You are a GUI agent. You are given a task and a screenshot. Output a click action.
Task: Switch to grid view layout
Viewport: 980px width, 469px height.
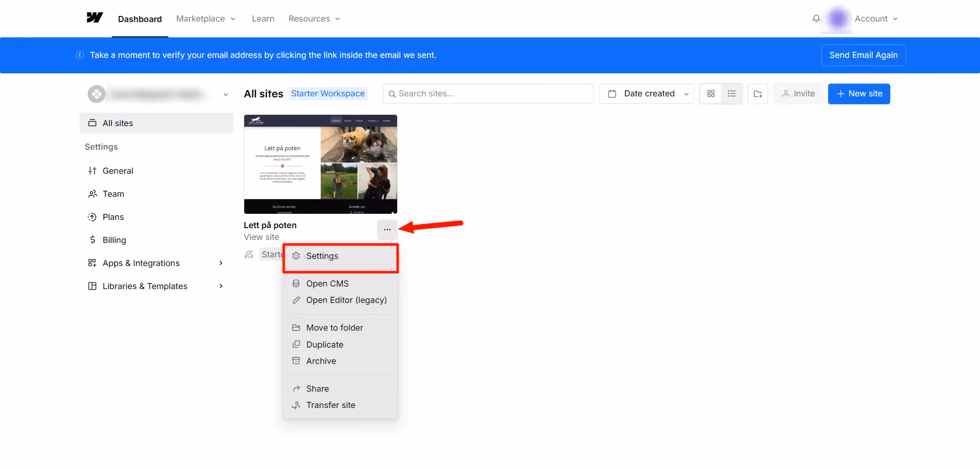pos(711,94)
